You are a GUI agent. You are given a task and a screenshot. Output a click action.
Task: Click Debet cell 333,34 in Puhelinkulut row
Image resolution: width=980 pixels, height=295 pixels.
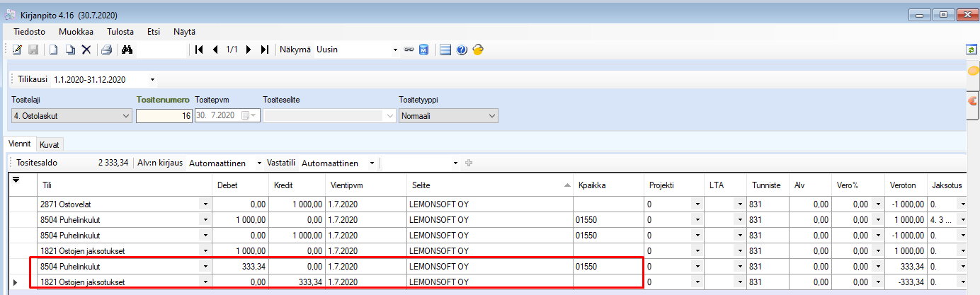[240, 266]
